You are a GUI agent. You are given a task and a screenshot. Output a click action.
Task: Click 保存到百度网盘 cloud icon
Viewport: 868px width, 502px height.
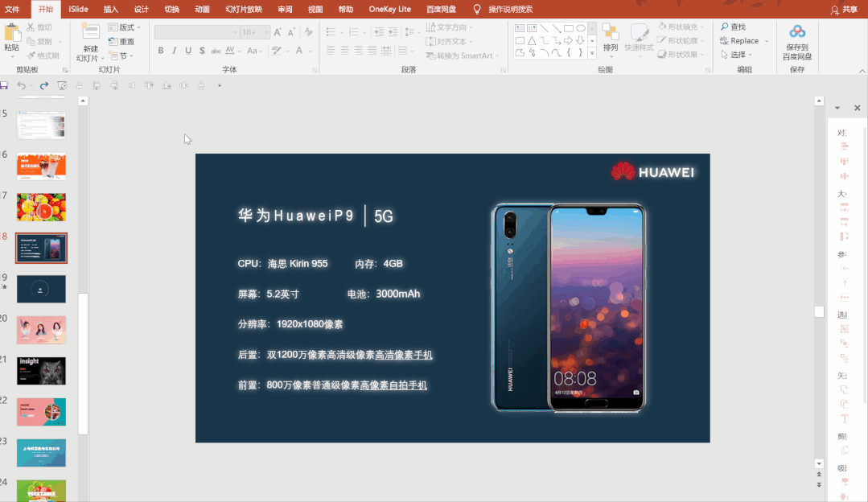coord(797,42)
